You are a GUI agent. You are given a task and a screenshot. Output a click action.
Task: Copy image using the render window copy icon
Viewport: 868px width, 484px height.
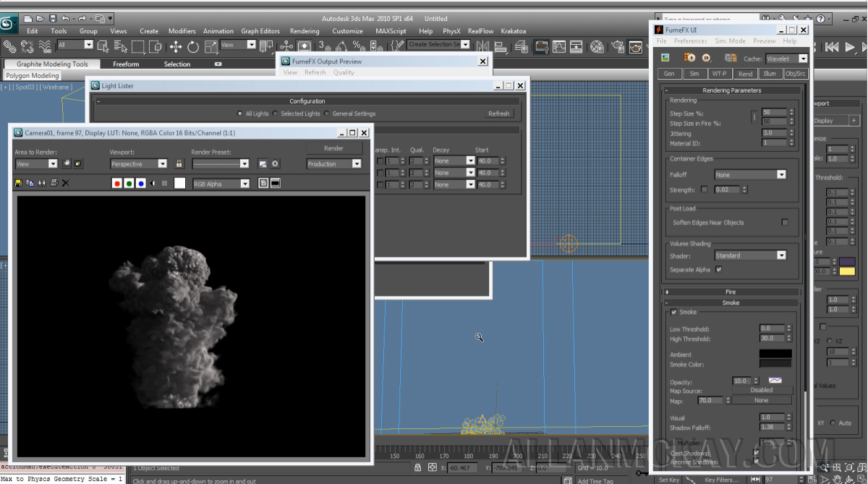[30, 184]
